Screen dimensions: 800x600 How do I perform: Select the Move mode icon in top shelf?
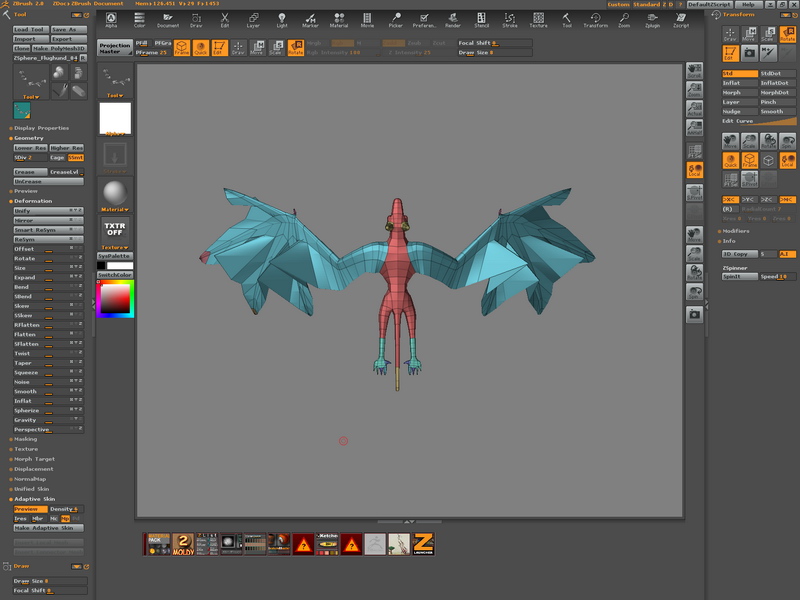click(x=257, y=48)
